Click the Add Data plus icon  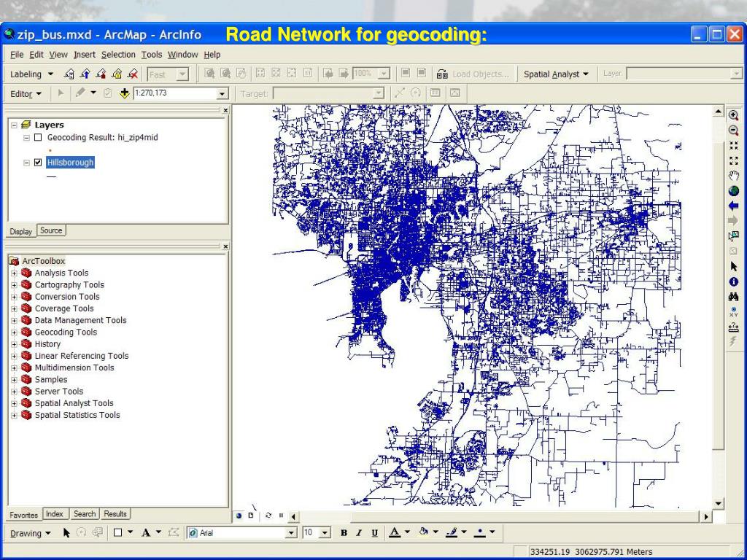124,93
